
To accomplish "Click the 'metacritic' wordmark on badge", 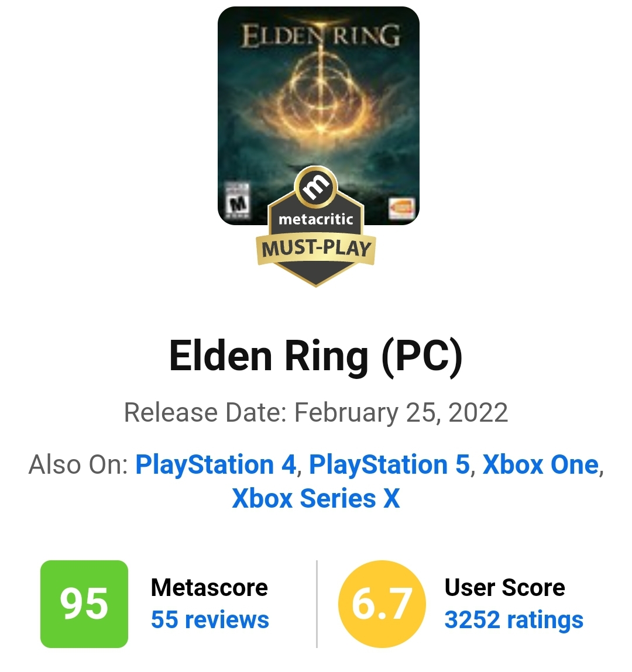I will 316,220.
